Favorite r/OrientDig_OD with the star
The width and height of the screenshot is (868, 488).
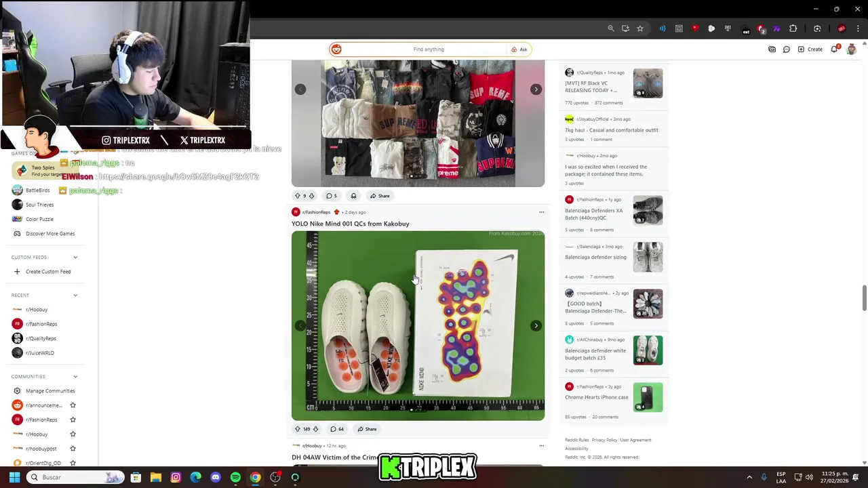[x=73, y=463]
